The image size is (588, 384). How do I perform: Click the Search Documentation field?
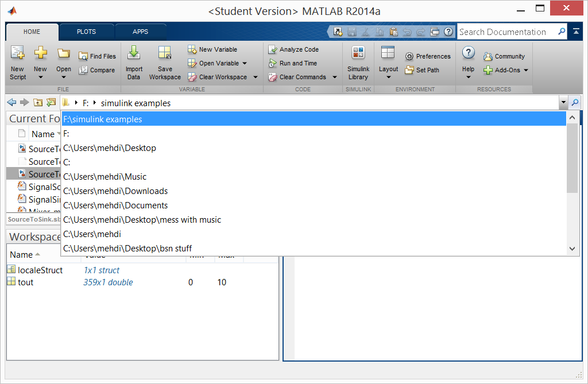pyautogui.click(x=506, y=32)
